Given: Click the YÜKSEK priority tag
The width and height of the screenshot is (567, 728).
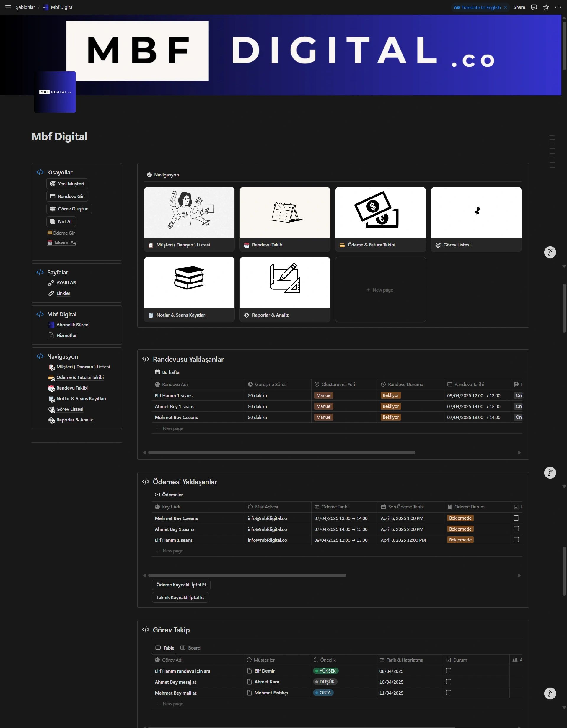Looking at the screenshot, I should point(325,671).
